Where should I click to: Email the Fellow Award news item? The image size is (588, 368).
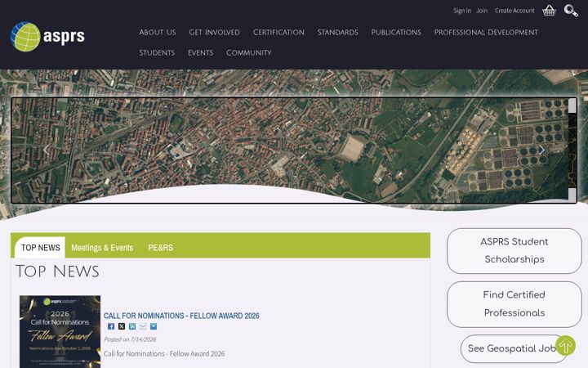tap(143, 326)
